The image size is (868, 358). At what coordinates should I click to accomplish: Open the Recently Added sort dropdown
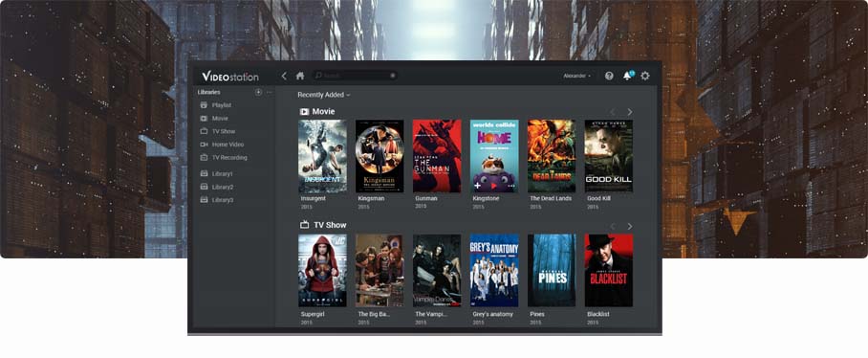click(x=323, y=95)
